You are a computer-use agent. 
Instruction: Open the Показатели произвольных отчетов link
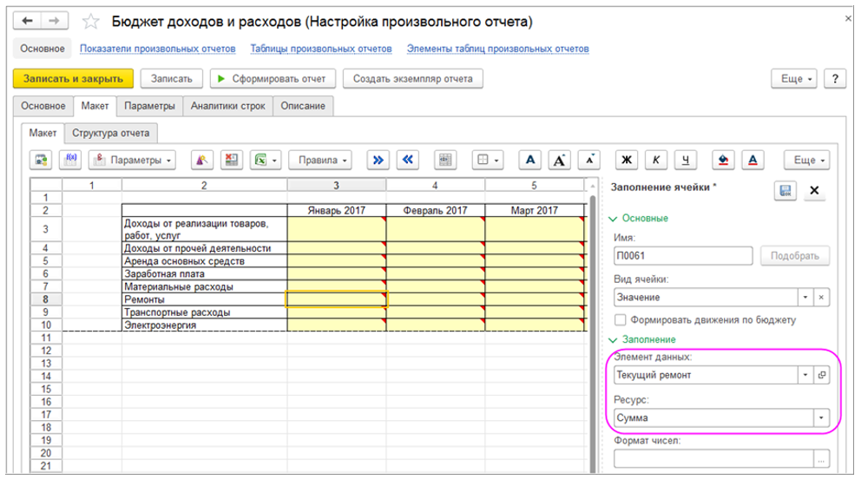click(158, 49)
